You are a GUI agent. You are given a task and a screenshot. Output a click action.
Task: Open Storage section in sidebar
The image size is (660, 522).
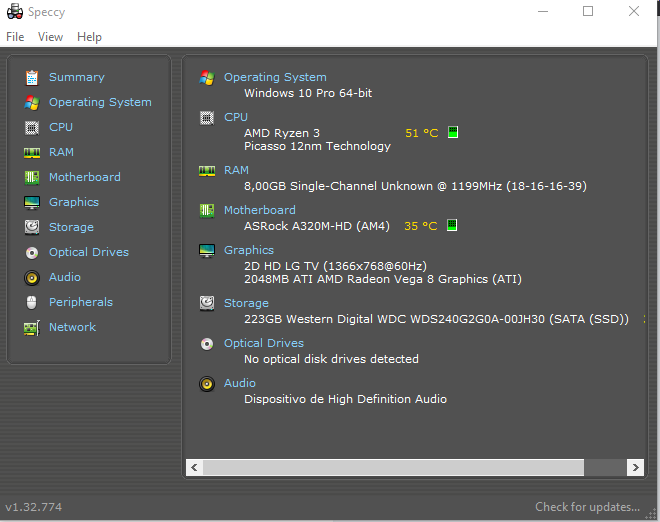(x=72, y=227)
